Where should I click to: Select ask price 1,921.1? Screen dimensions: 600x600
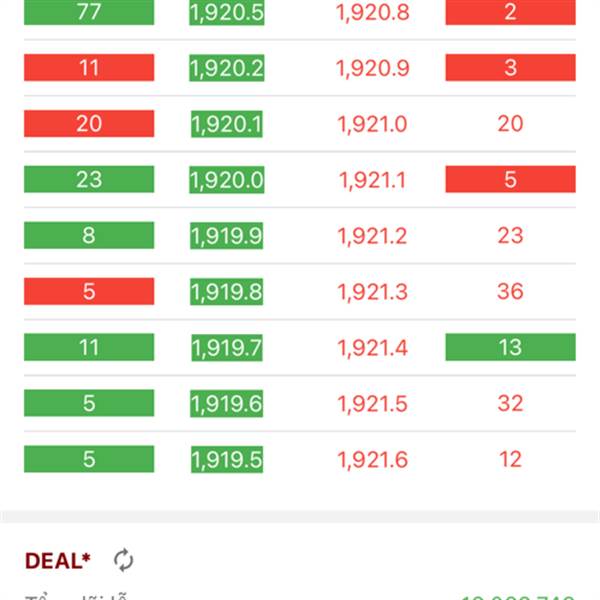point(372,180)
